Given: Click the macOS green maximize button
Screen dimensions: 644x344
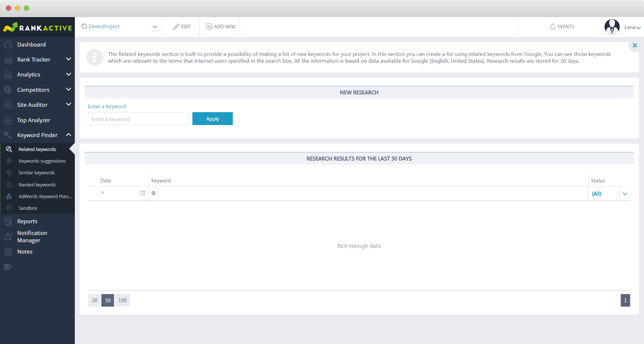Looking at the screenshot, I should click(x=27, y=8).
